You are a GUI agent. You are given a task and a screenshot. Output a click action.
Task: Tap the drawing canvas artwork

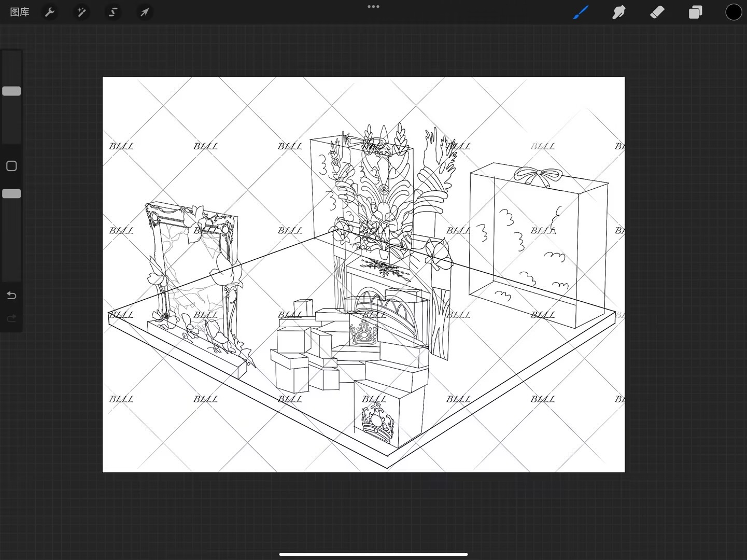[363, 274]
